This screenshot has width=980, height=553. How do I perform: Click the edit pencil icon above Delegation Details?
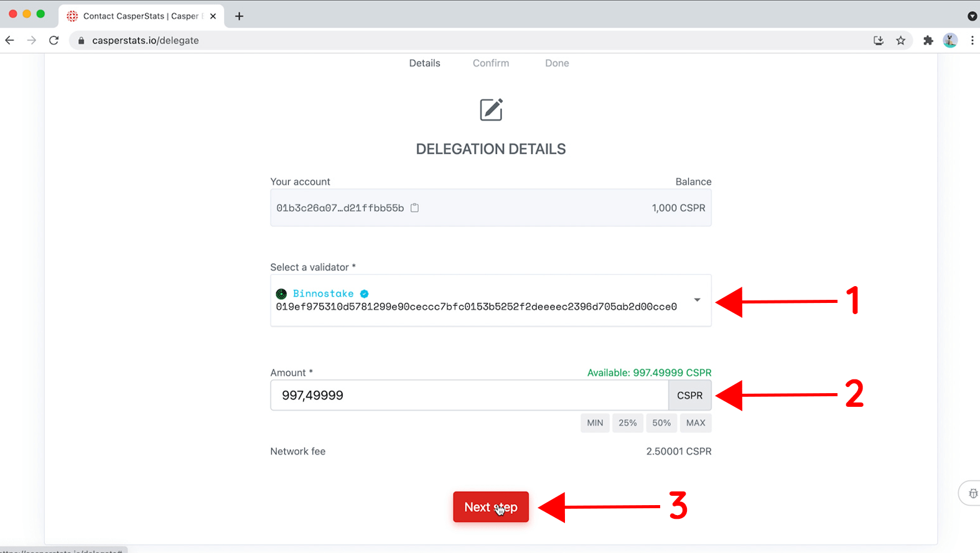491,109
